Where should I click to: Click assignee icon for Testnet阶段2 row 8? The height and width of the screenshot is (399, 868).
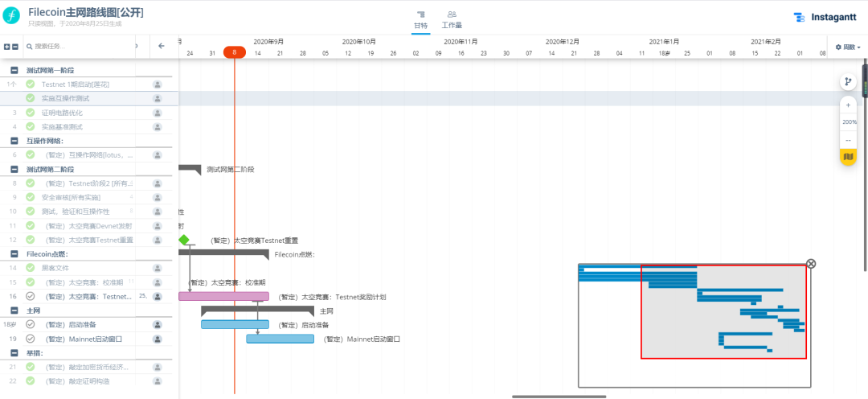(x=158, y=183)
